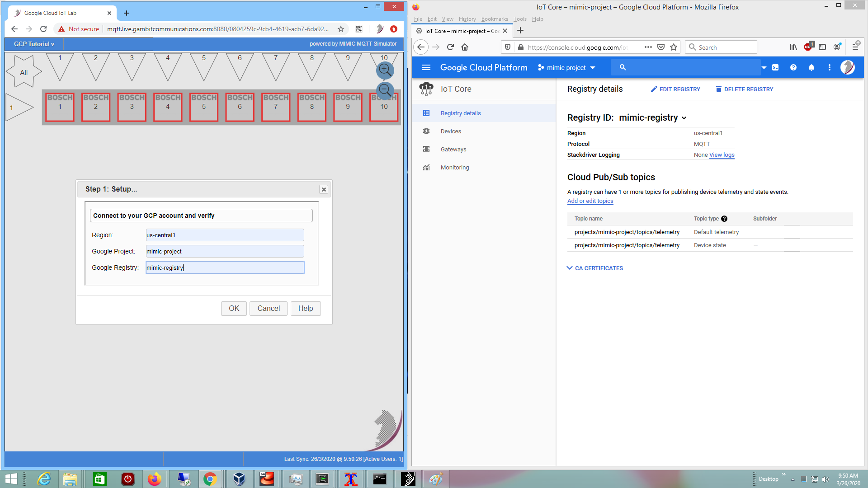Activate Cloud Shell icon
Screen dimensions: 868x488
pyautogui.click(x=775, y=67)
